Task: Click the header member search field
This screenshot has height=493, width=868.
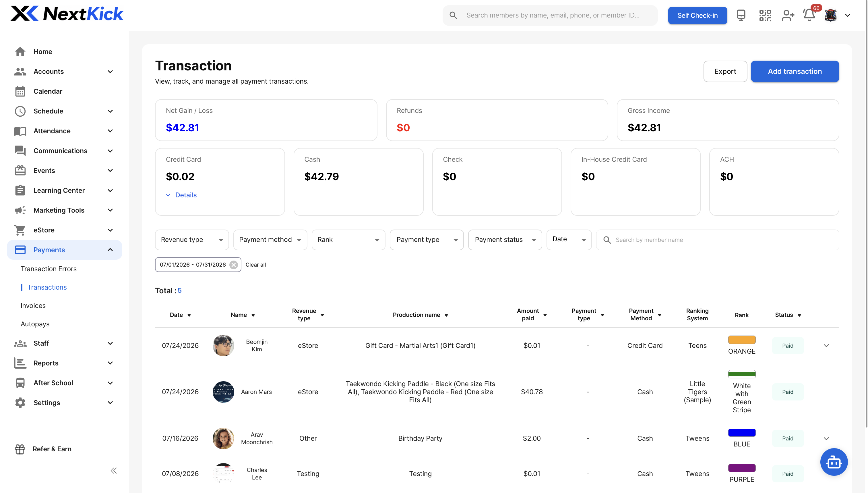Action: pos(550,15)
